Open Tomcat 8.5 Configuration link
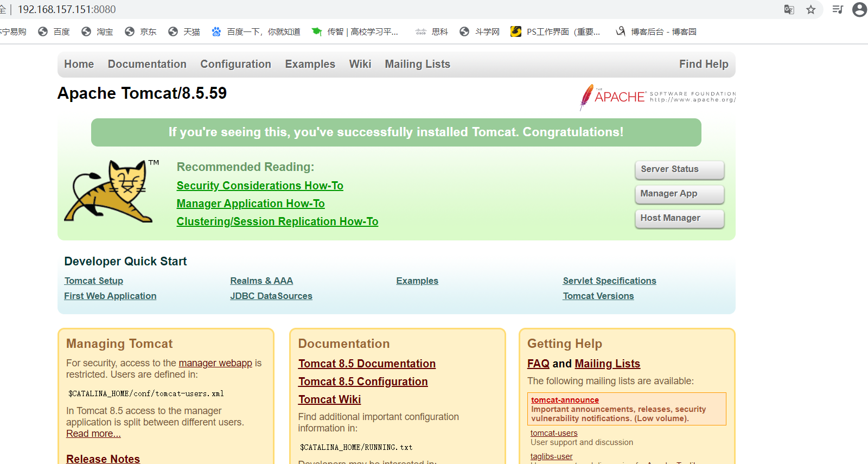The image size is (868, 464). [363, 382]
